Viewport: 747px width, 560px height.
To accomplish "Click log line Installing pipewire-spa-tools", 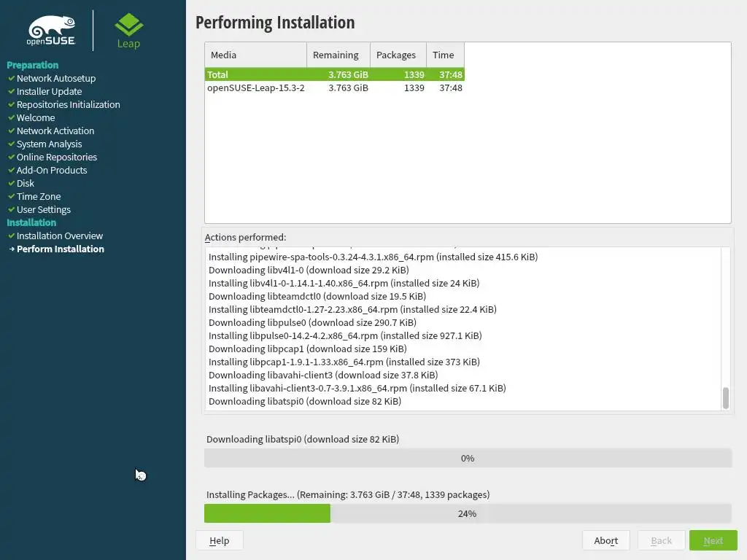I will (x=373, y=257).
